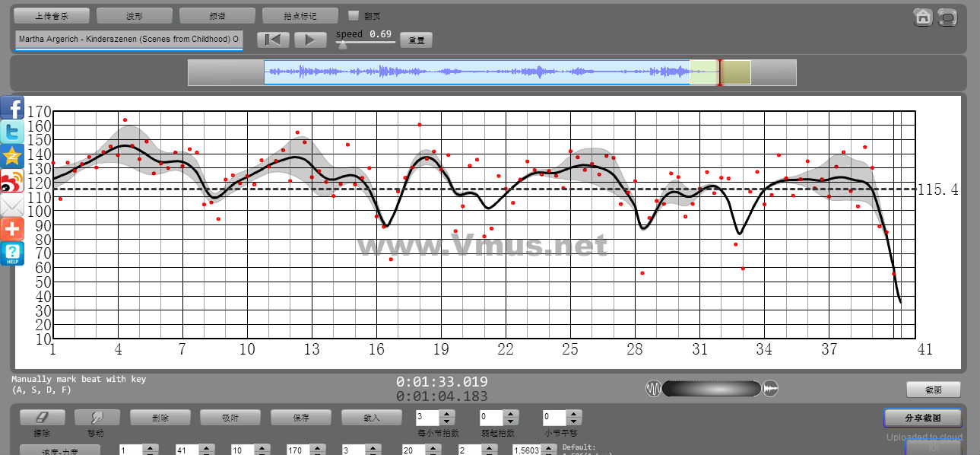The height and width of the screenshot is (455, 980).
Task: Click the 上传音乐 upload music button
Action: [52, 15]
